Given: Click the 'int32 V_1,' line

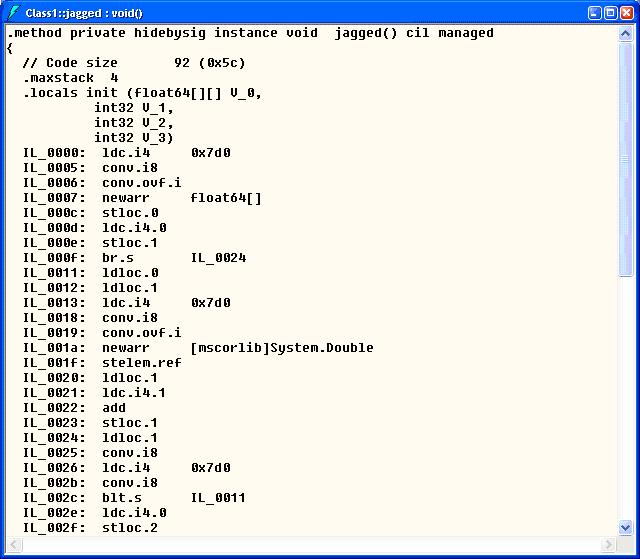Looking at the screenshot, I should (134, 108).
